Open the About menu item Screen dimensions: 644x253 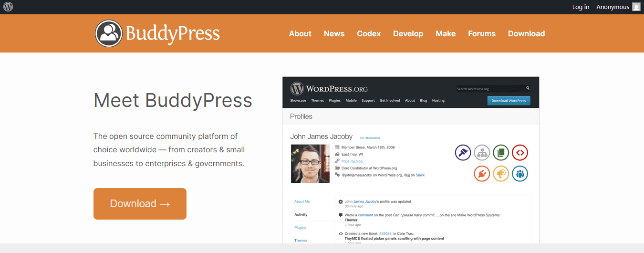[x=300, y=33]
